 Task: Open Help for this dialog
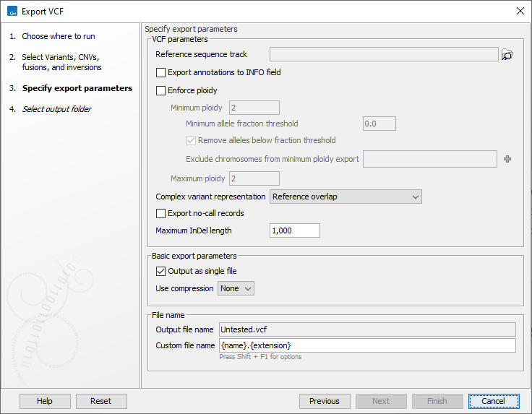[x=45, y=401]
